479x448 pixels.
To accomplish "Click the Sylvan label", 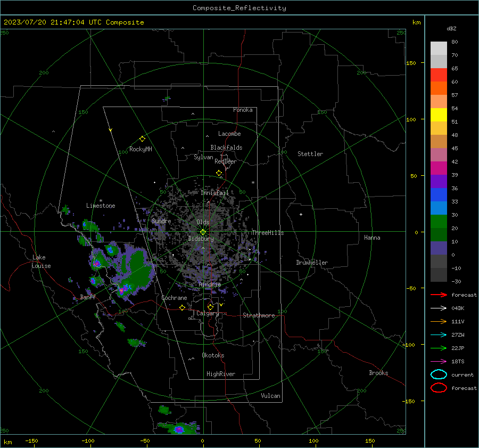I will pyautogui.click(x=203, y=157).
